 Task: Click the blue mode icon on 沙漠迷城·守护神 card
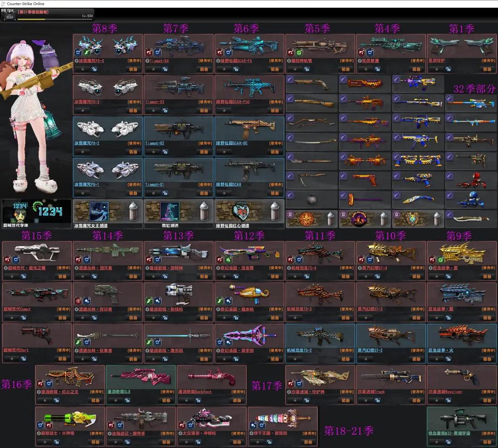(299, 383)
